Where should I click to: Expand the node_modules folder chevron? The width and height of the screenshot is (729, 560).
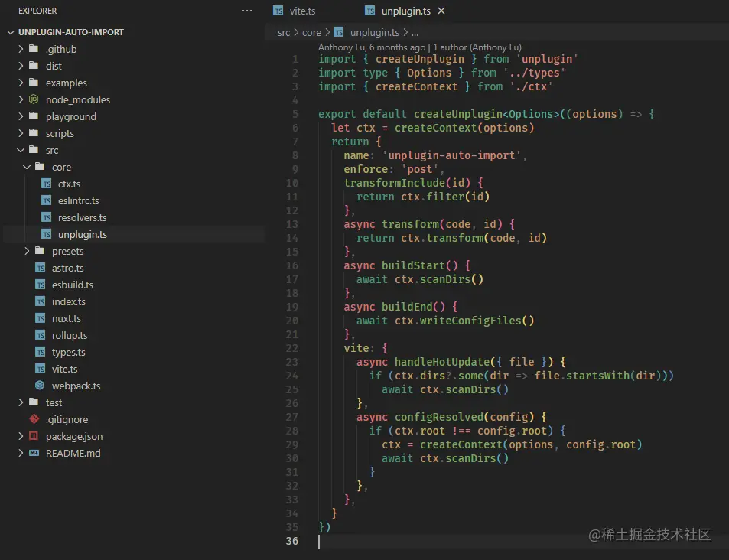click(21, 99)
